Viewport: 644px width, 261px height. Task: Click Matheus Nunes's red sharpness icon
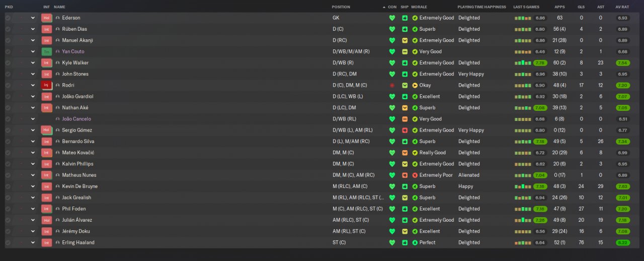pos(405,175)
